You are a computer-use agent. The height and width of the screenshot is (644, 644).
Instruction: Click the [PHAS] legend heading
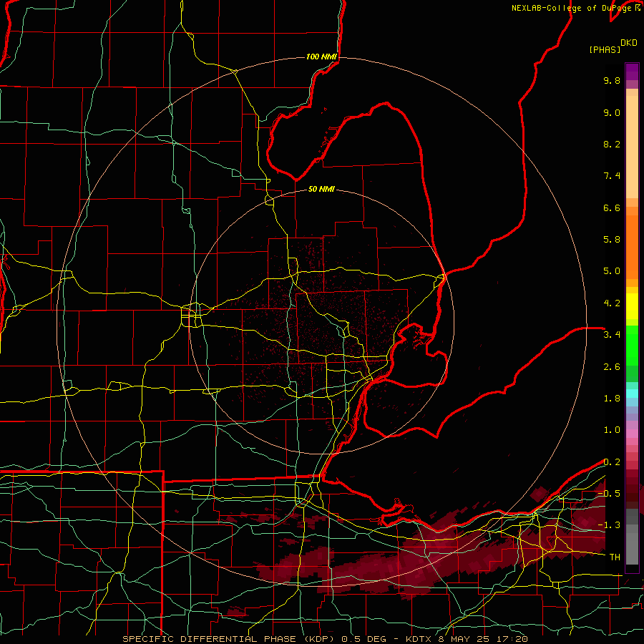click(605, 49)
